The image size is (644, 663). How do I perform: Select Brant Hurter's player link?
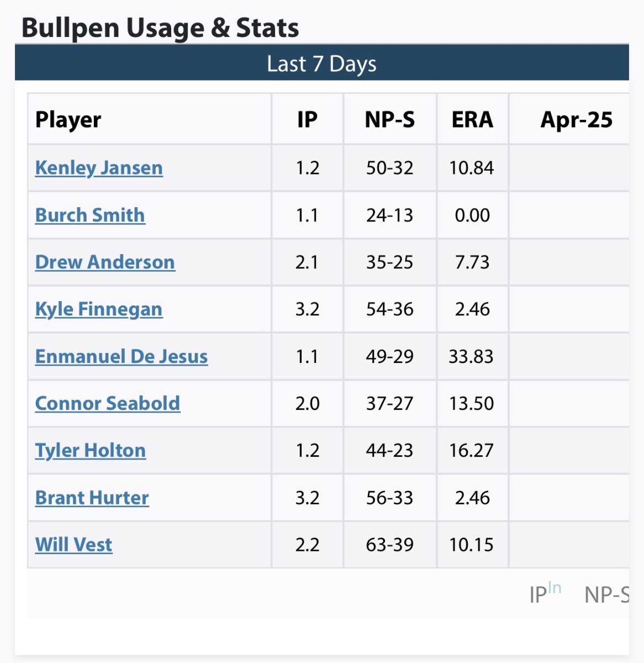click(92, 498)
